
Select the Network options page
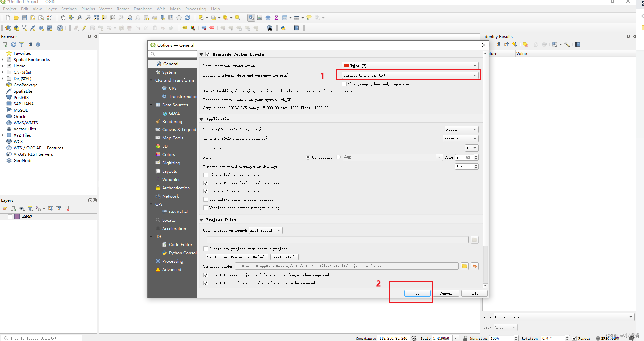pyautogui.click(x=170, y=196)
